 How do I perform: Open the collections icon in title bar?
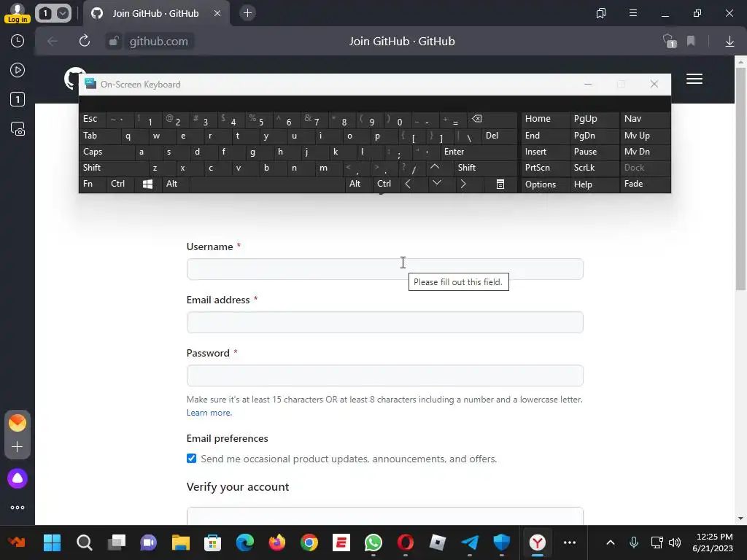click(601, 13)
